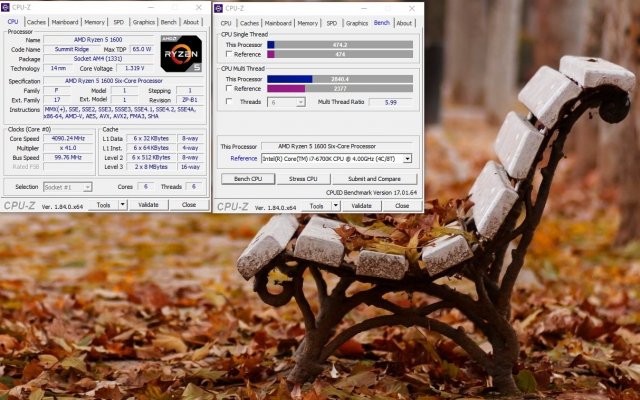This screenshot has height=400, width=640.
Task: Click the processor Name field AMD Ryzen 5 1600
Action: [98, 40]
